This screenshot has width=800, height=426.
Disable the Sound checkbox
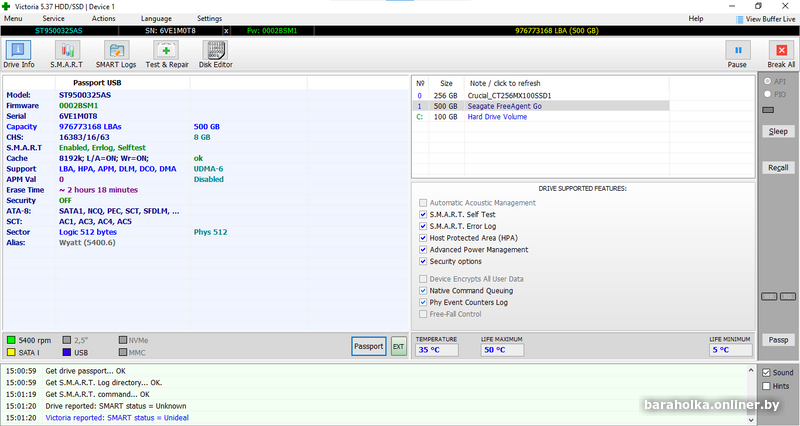click(x=766, y=372)
